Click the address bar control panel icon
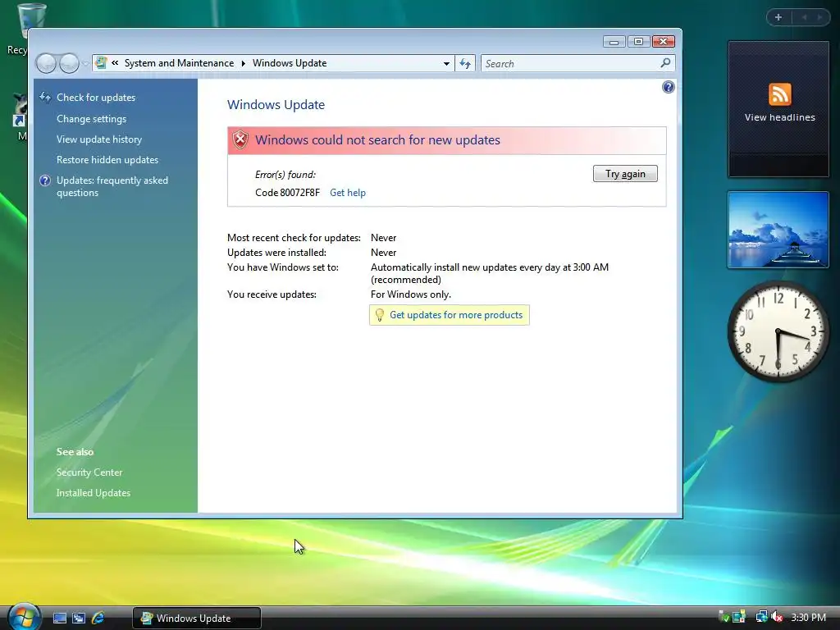This screenshot has width=840, height=630. pyautogui.click(x=101, y=63)
